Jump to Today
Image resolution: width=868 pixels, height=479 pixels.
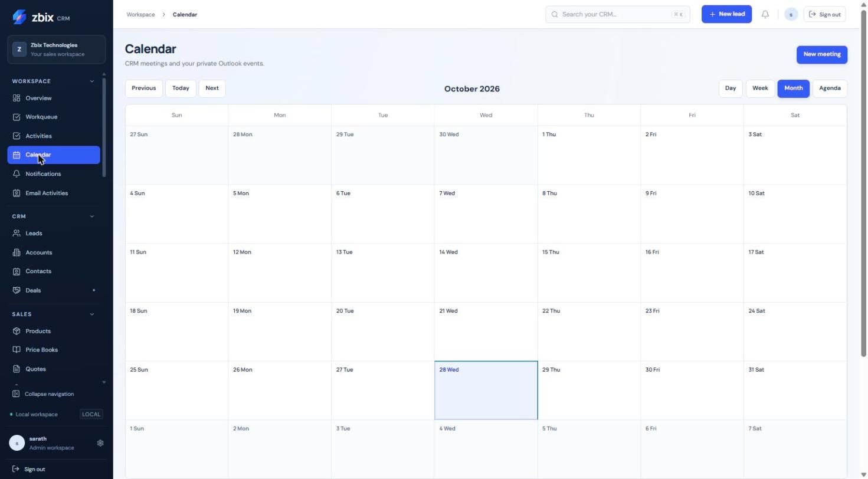pyautogui.click(x=181, y=88)
